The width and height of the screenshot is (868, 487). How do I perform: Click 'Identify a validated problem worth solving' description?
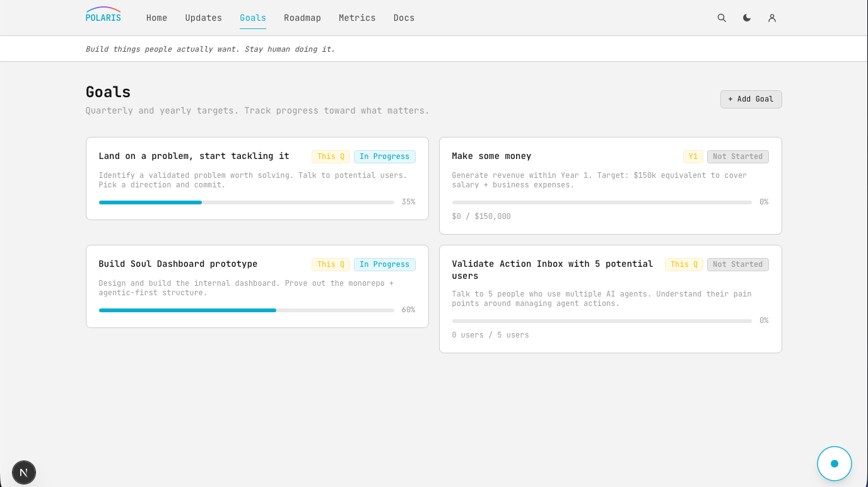(x=253, y=180)
